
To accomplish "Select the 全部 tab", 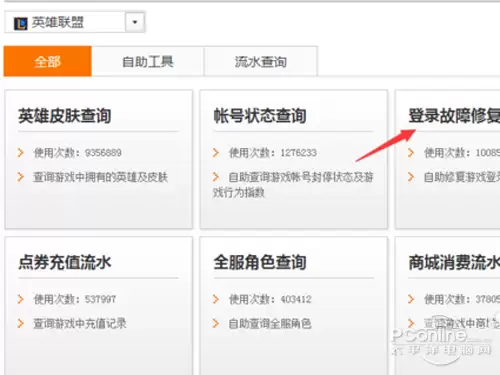I will (47, 61).
